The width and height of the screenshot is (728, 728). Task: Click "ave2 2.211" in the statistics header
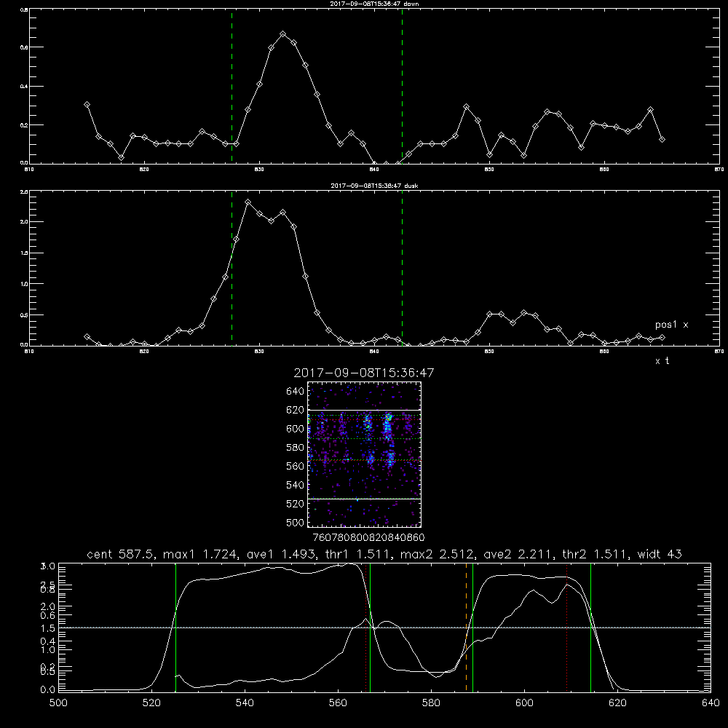pos(520,554)
